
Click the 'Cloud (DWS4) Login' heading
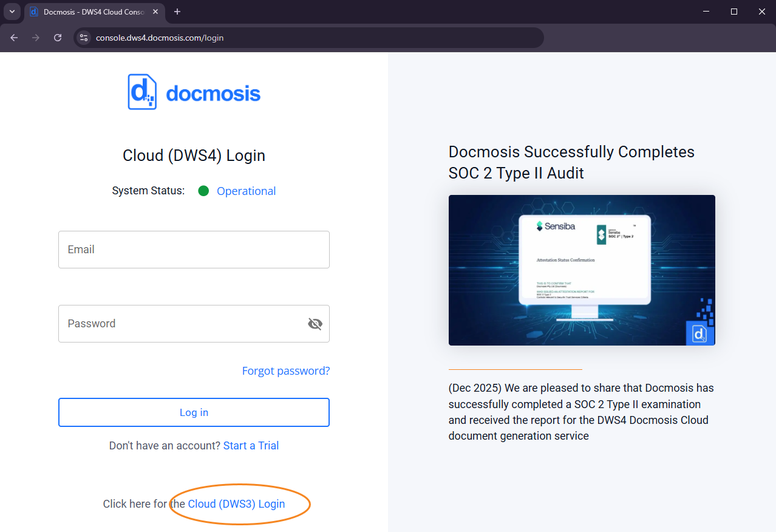pos(194,155)
